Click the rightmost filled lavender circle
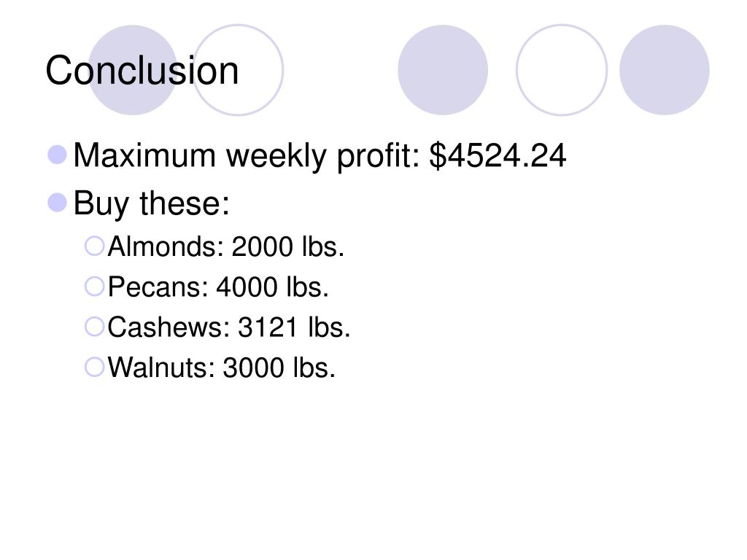 pos(665,70)
